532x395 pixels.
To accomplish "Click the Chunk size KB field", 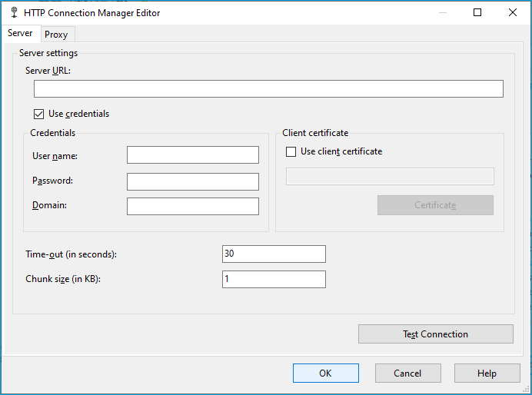I will click(274, 279).
